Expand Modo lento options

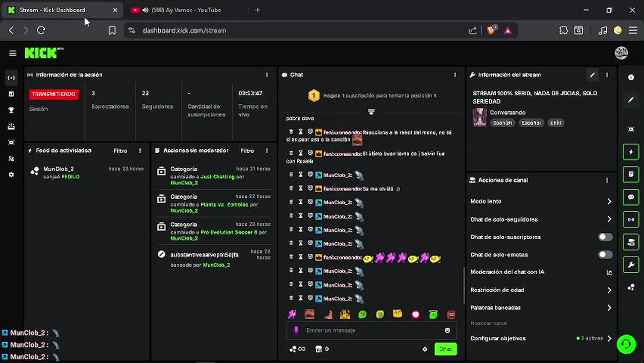[609, 201]
